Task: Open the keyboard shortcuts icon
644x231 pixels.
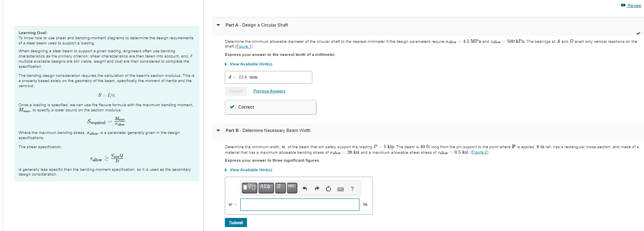Action: click(x=340, y=188)
